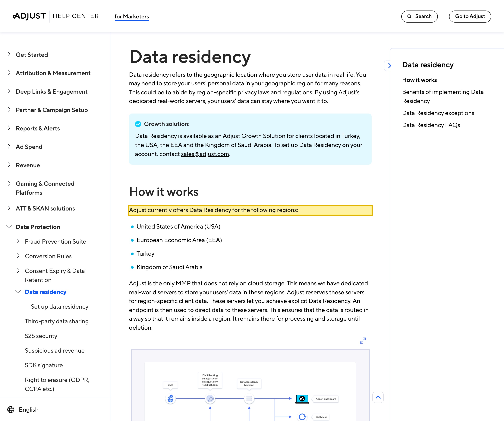Expand Ad Spend chevron
Image resolution: width=504 pixels, height=421 pixels.
click(9, 146)
